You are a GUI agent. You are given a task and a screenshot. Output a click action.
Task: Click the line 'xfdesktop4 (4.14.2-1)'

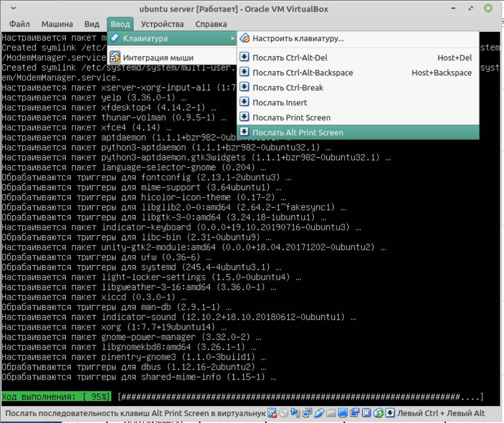click(x=109, y=107)
